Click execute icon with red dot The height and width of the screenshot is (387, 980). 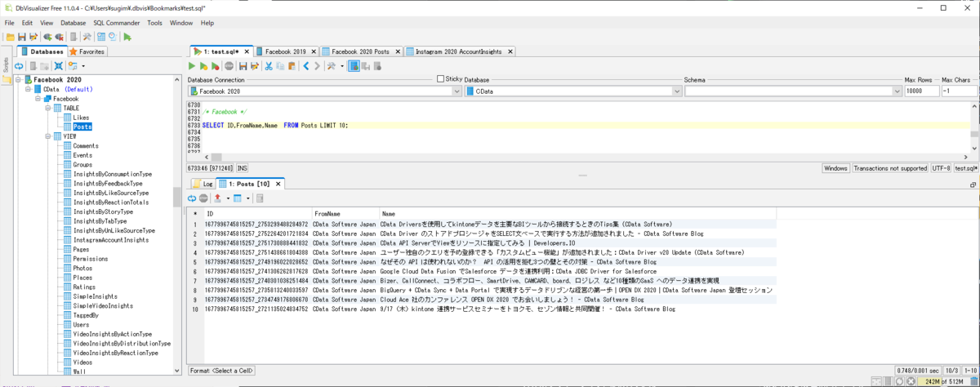point(216,66)
